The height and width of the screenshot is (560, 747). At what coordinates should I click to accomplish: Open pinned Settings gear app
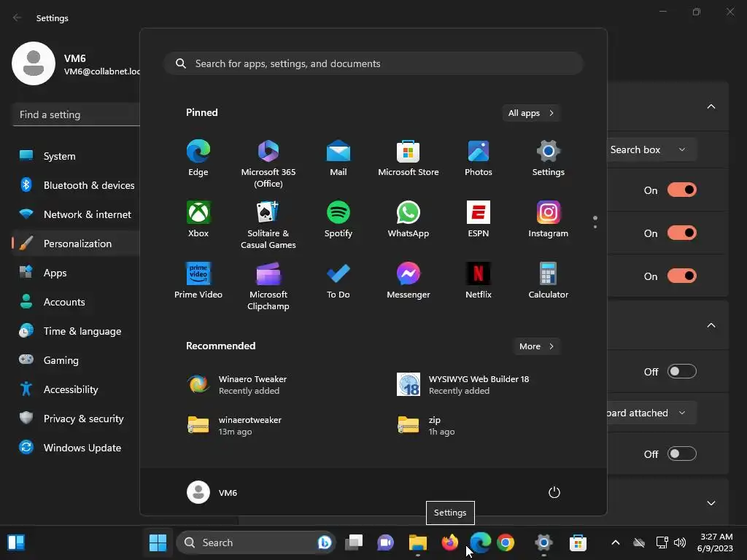[549, 159]
